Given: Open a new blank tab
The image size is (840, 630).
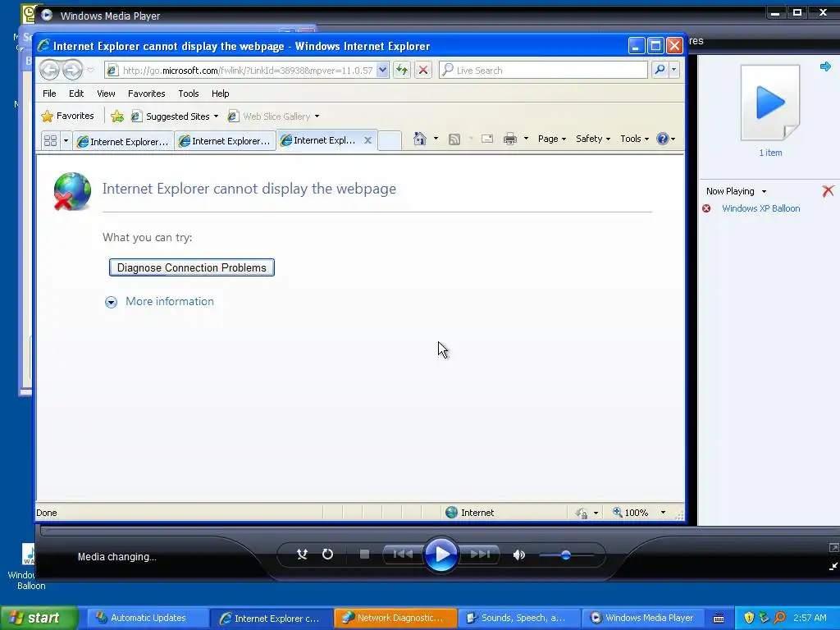Looking at the screenshot, I should tap(390, 141).
